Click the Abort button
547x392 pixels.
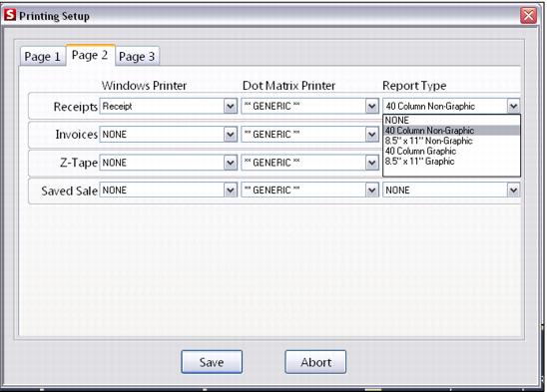click(315, 362)
